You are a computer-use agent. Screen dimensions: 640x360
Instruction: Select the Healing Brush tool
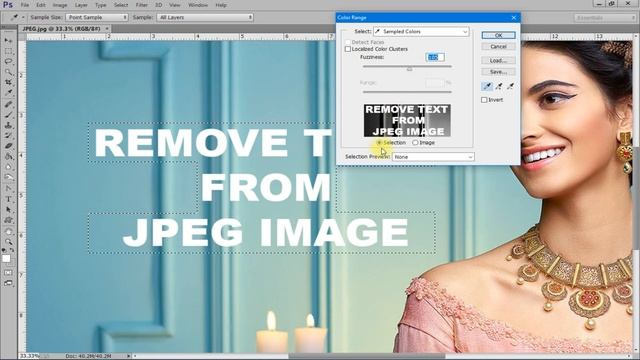point(8,104)
